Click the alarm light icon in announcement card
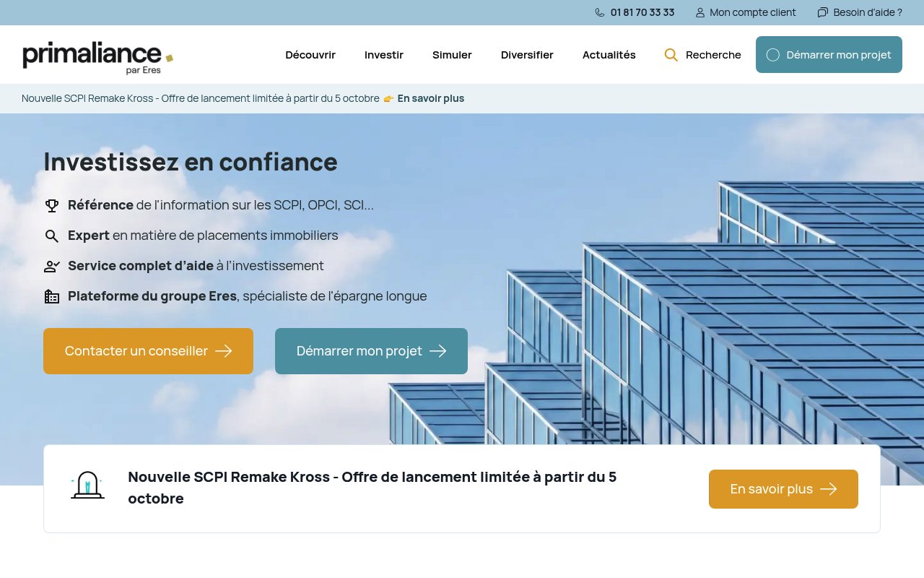The width and height of the screenshot is (924, 578). [x=87, y=485]
